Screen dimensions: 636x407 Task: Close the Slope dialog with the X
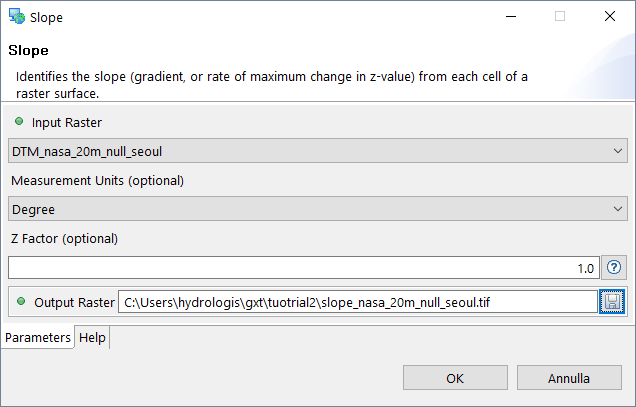[x=609, y=17]
